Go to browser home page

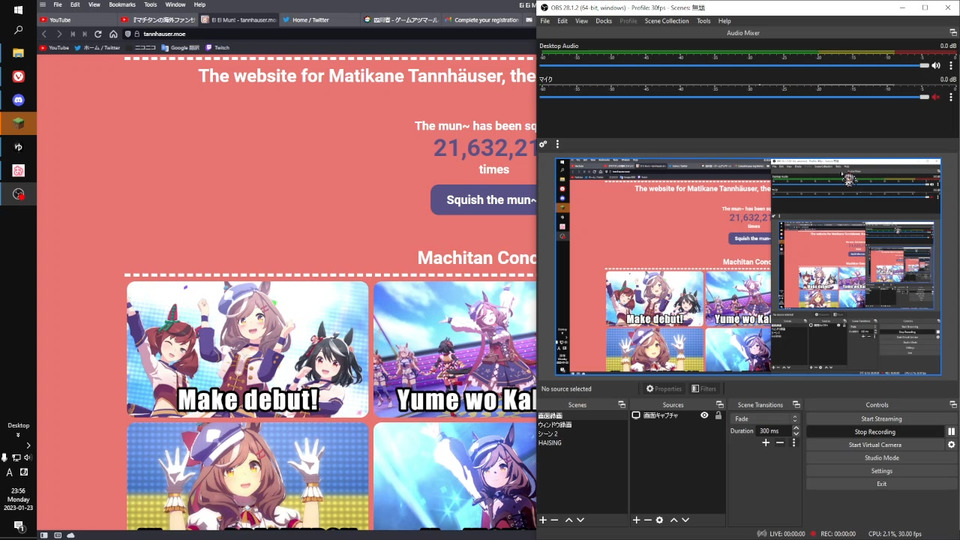click(113, 34)
